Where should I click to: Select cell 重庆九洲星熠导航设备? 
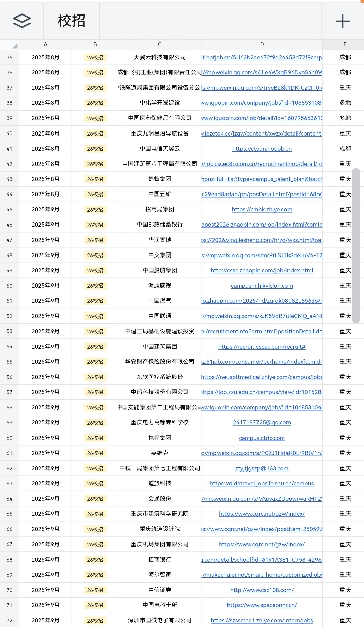coord(160,133)
